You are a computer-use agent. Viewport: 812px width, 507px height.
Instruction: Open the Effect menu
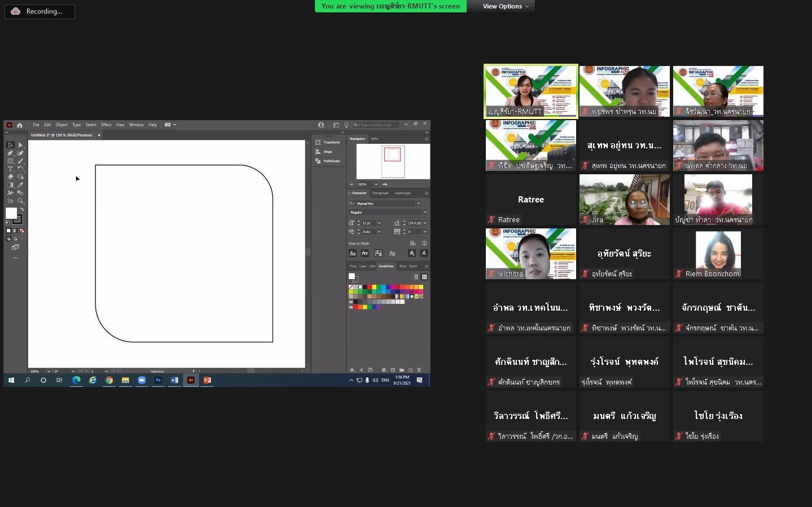point(106,125)
